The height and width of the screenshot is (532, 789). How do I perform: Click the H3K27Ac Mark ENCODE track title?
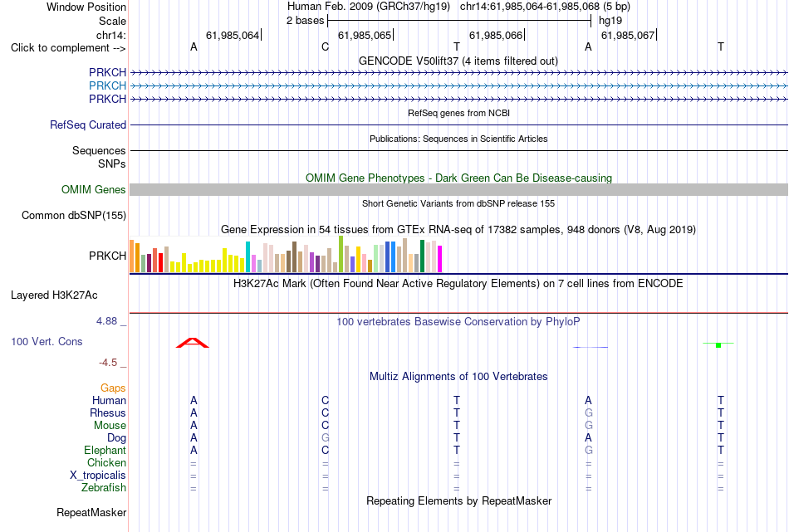point(458,284)
